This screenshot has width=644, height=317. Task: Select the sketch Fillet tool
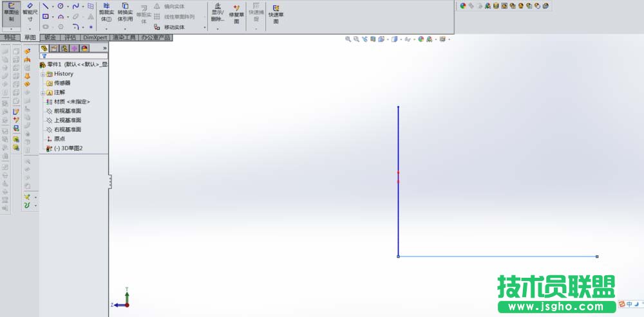click(x=75, y=27)
